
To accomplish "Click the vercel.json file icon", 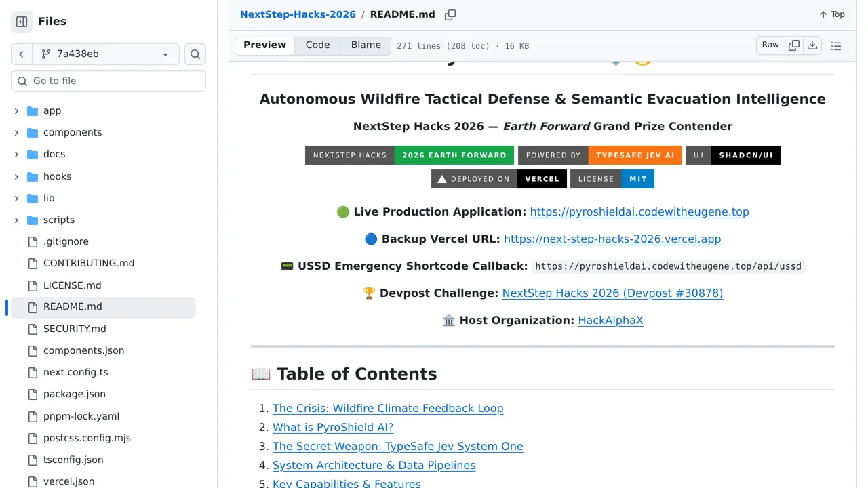I will pyautogui.click(x=33, y=481).
